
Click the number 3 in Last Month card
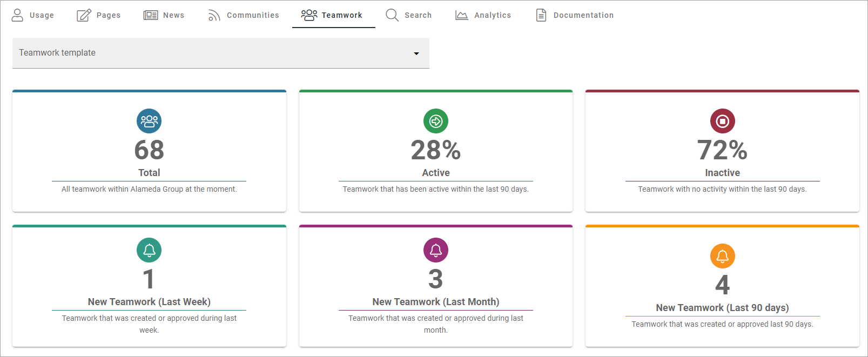point(436,279)
